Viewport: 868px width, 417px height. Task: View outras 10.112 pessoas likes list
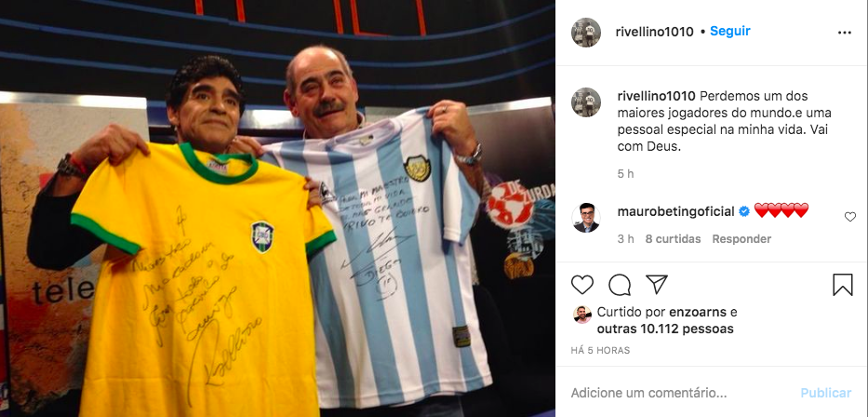(x=665, y=329)
